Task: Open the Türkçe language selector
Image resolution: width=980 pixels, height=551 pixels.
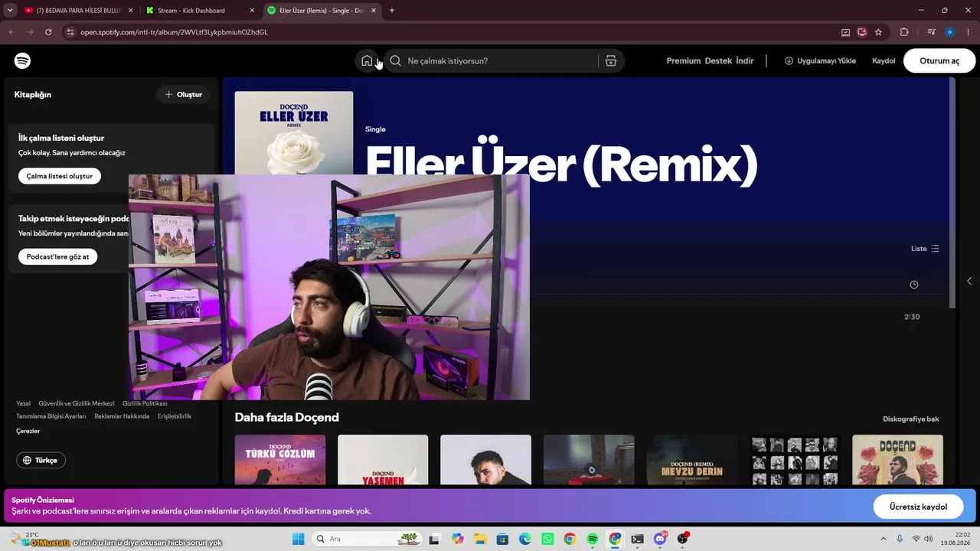Action: point(41,460)
